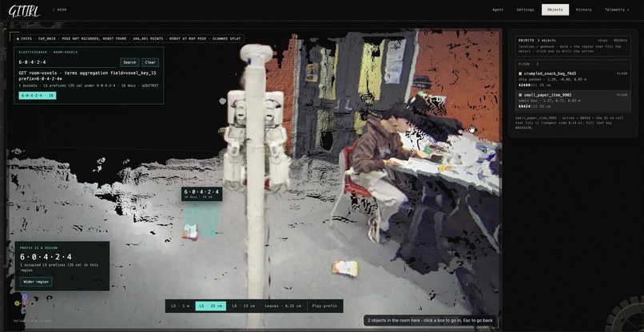644x332 pixels.
Task: Click the snack bag on the floor
Action: [345, 268]
